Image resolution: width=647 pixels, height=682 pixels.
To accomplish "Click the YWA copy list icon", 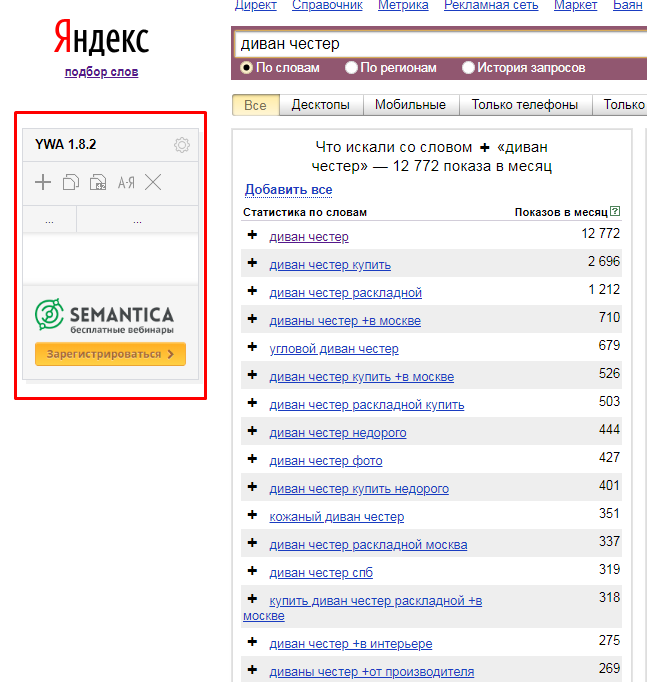I will pos(70,182).
